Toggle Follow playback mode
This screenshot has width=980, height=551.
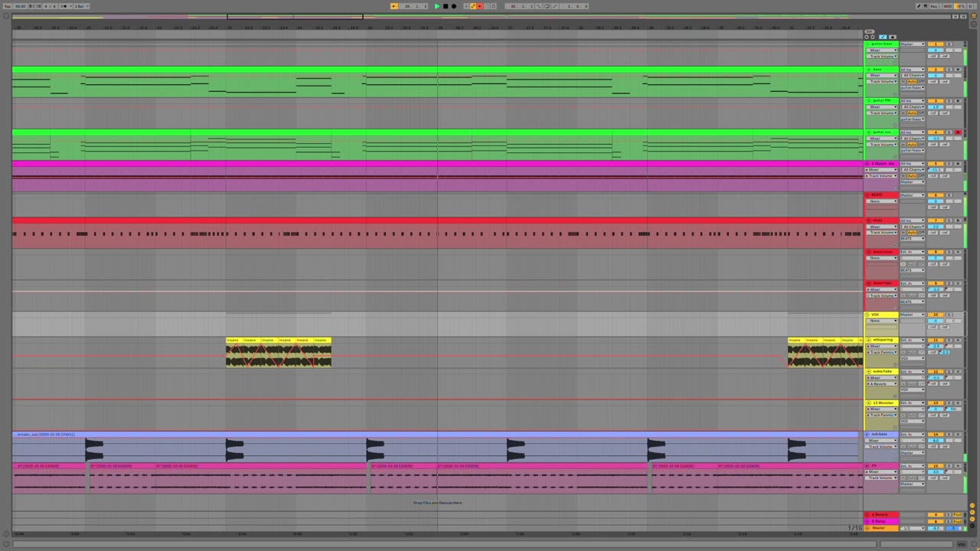[394, 6]
